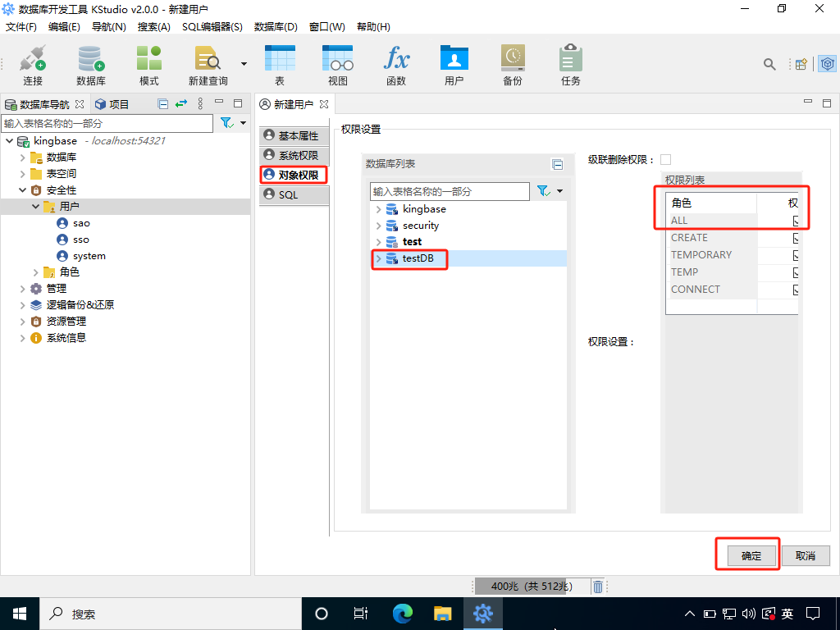Viewport: 840px width, 630px height.
Task: Click the link-with-editor arrows icon in navigator
Action: 181,103
